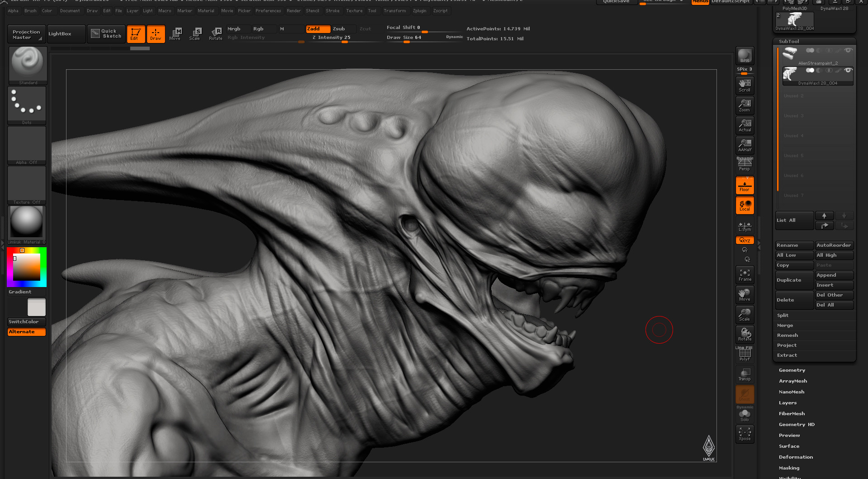Select the Zoom canvas tool
Viewport: 868px width, 479px height.
point(745,105)
